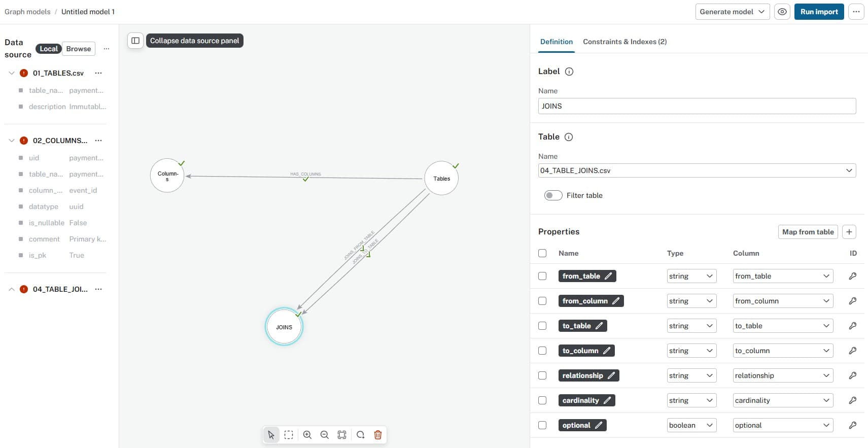Image resolution: width=868 pixels, height=448 pixels.
Task: Click the Run import button
Action: [x=819, y=12]
